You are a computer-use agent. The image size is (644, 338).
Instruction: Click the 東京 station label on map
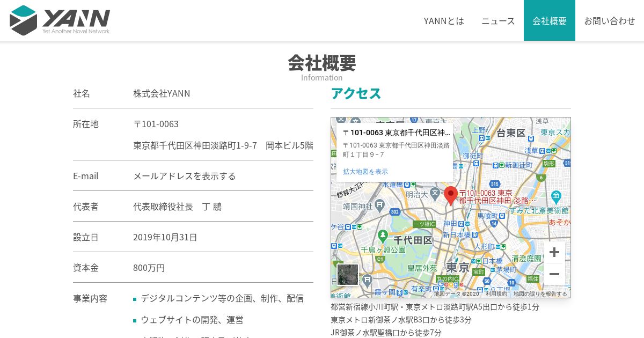pyautogui.click(x=458, y=267)
